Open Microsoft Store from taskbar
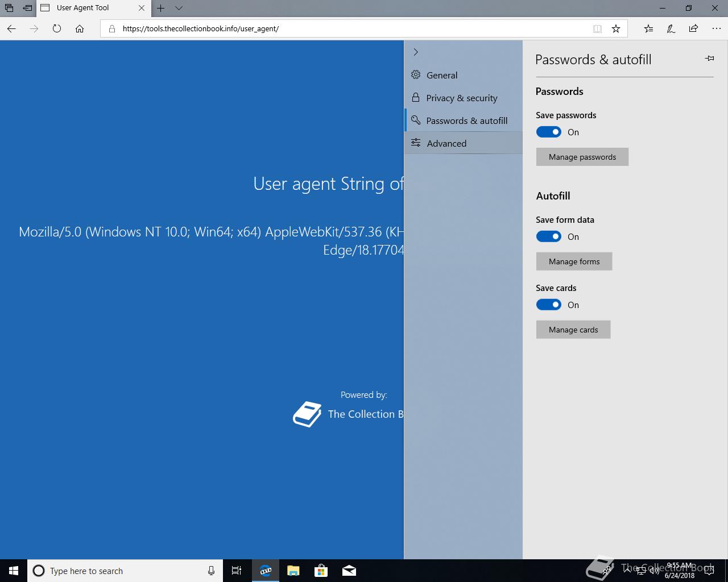Image resolution: width=728 pixels, height=582 pixels. (x=321, y=571)
